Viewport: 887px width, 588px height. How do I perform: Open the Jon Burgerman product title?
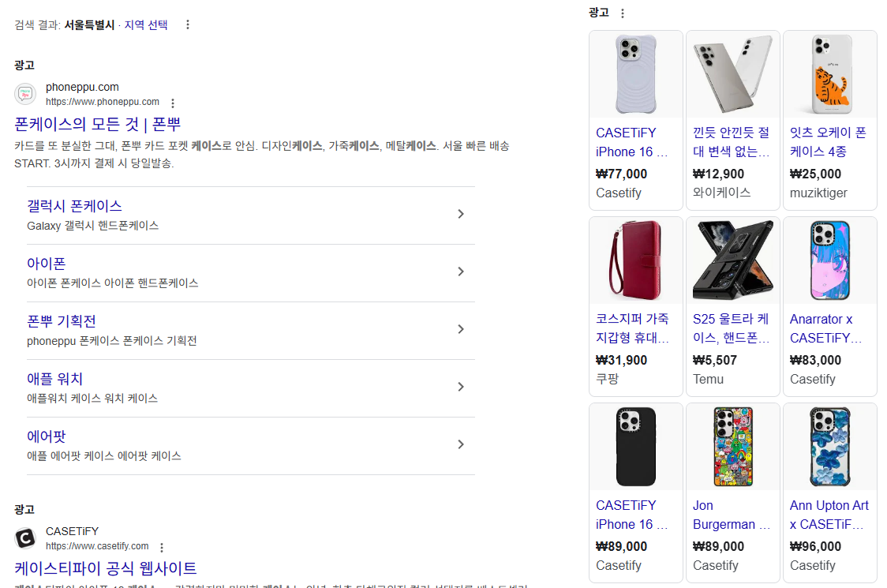[732, 515]
